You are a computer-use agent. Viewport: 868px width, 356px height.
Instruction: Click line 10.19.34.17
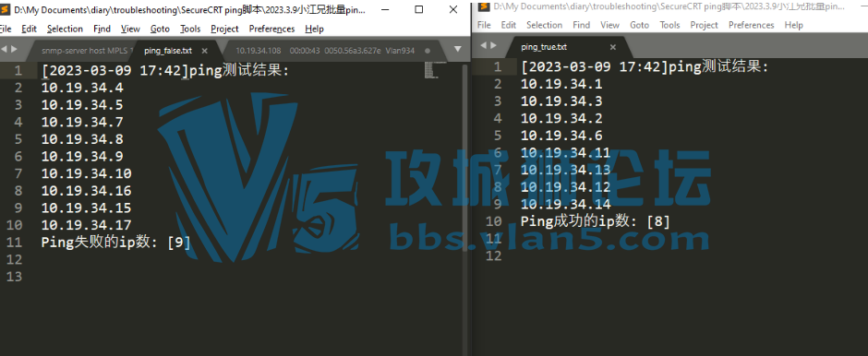pos(87,225)
